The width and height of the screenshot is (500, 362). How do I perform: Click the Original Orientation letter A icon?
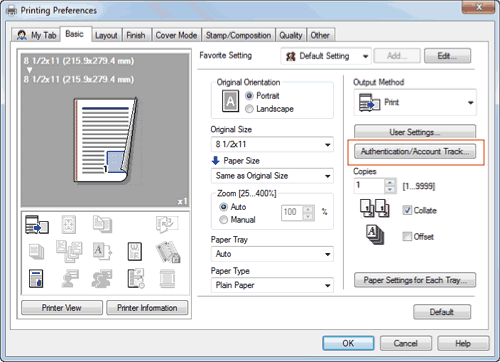click(230, 101)
